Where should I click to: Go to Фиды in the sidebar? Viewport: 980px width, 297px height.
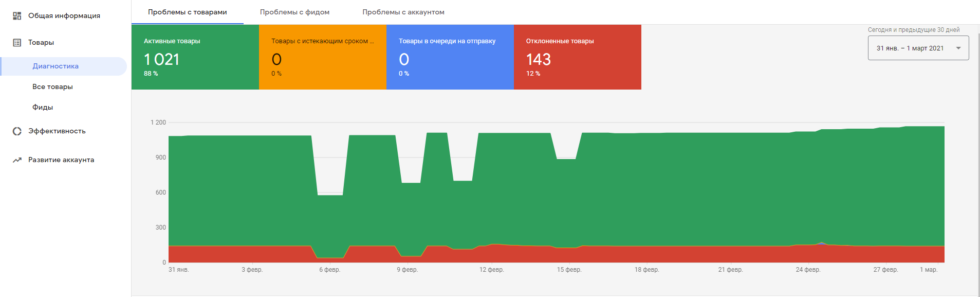tap(43, 108)
